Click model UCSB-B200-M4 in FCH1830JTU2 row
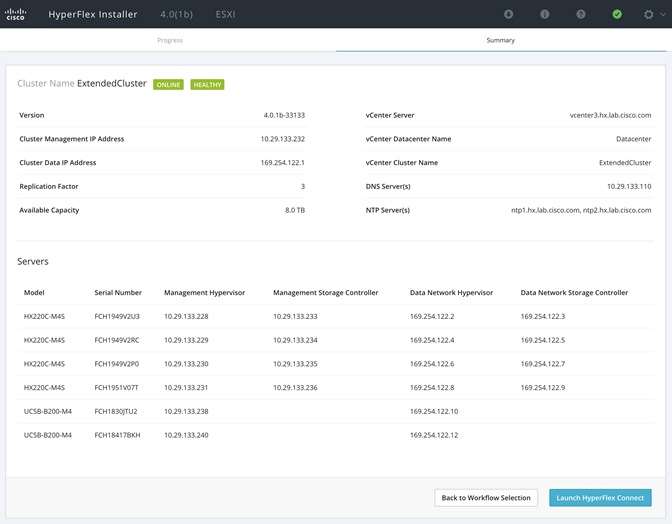Viewport: 672px width, 524px height. tap(48, 411)
